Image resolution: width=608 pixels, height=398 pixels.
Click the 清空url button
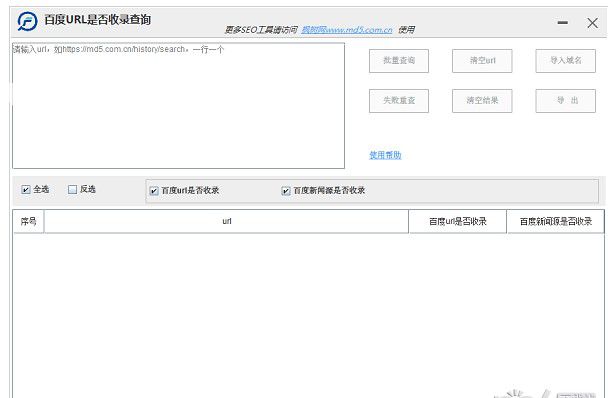click(x=482, y=61)
